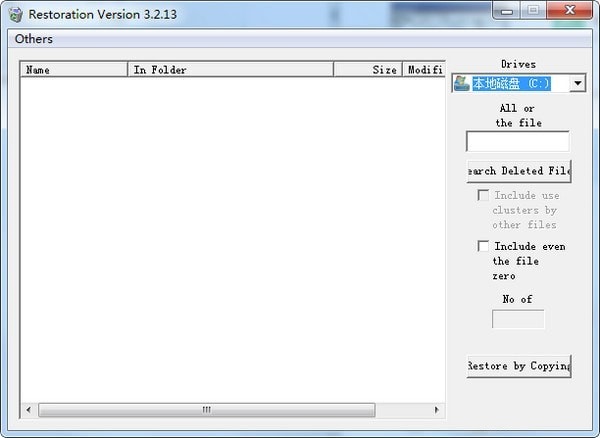Sort by the In Folder column header

(230, 70)
